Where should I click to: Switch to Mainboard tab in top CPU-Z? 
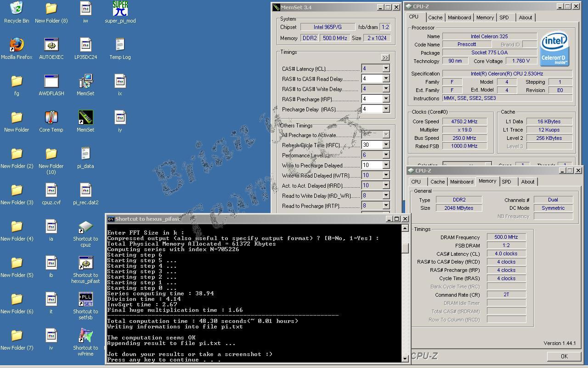(x=459, y=17)
